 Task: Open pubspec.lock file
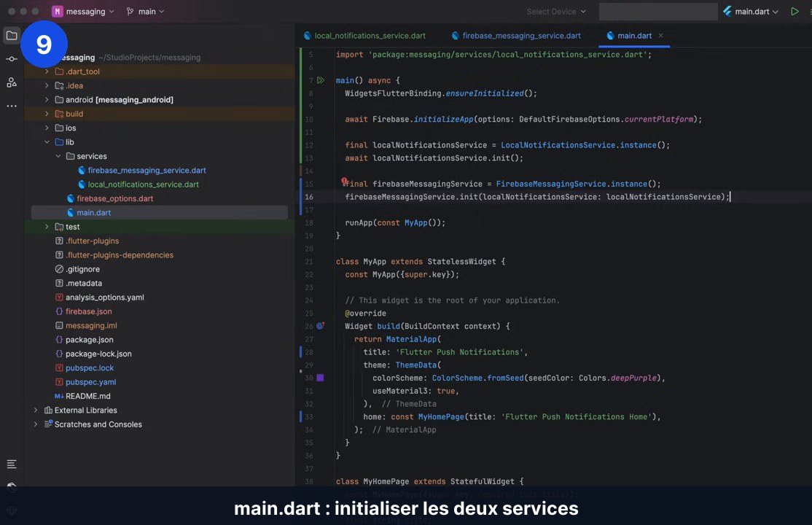(89, 368)
